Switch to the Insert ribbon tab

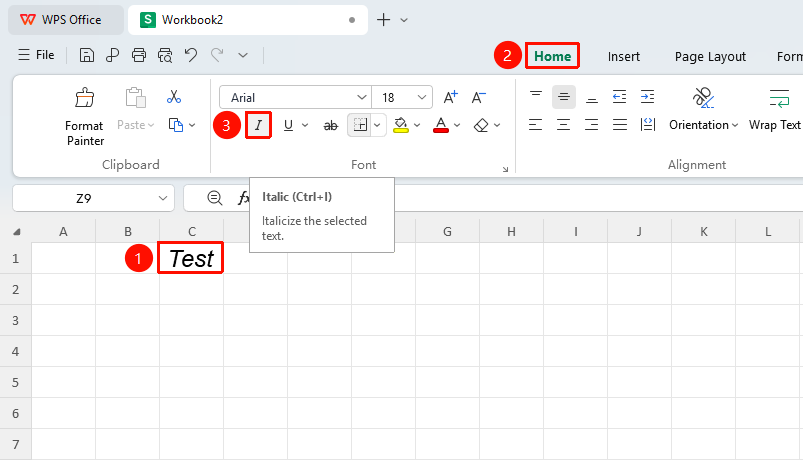click(623, 56)
